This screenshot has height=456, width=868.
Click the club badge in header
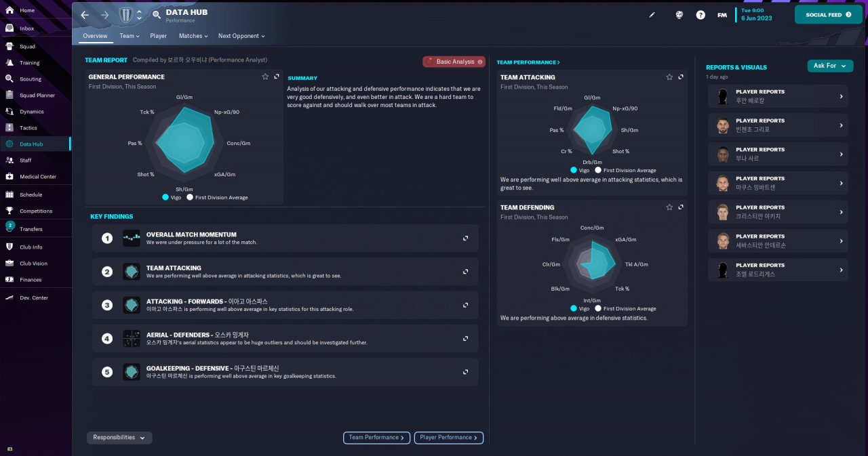coord(126,14)
